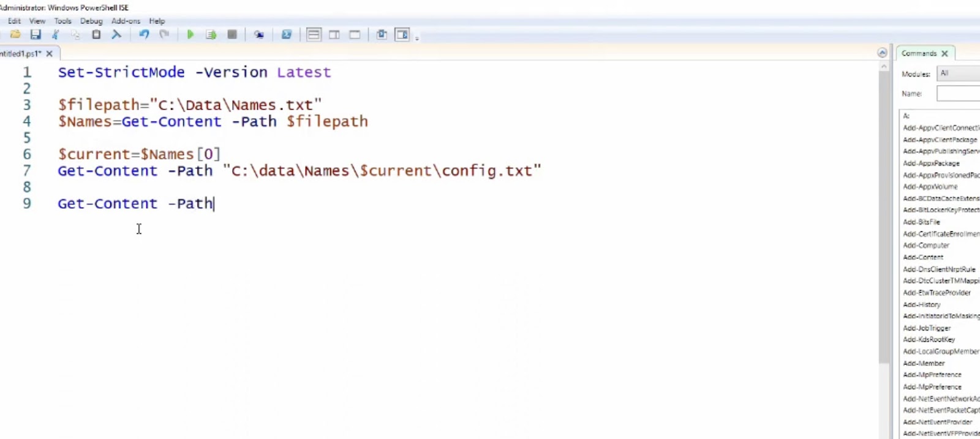980x439 pixels.
Task: Paste from clipboard using the toolbar icon
Action: [x=96, y=34]
